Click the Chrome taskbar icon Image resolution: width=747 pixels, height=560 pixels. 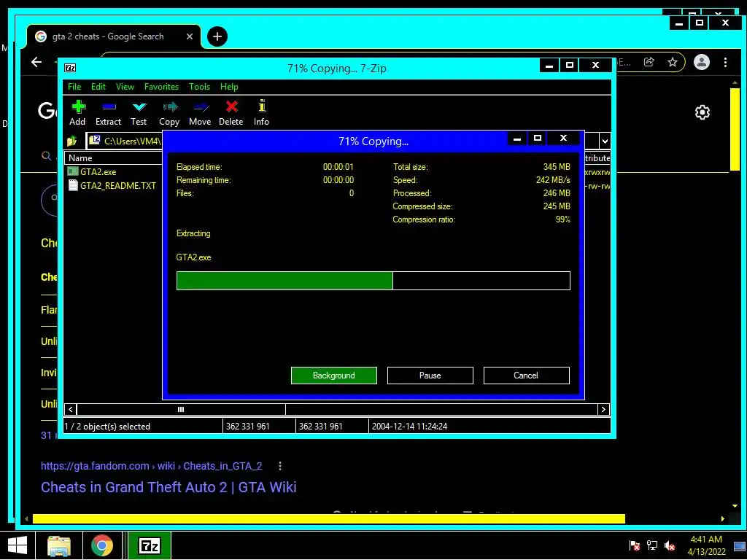click(102, 545)
